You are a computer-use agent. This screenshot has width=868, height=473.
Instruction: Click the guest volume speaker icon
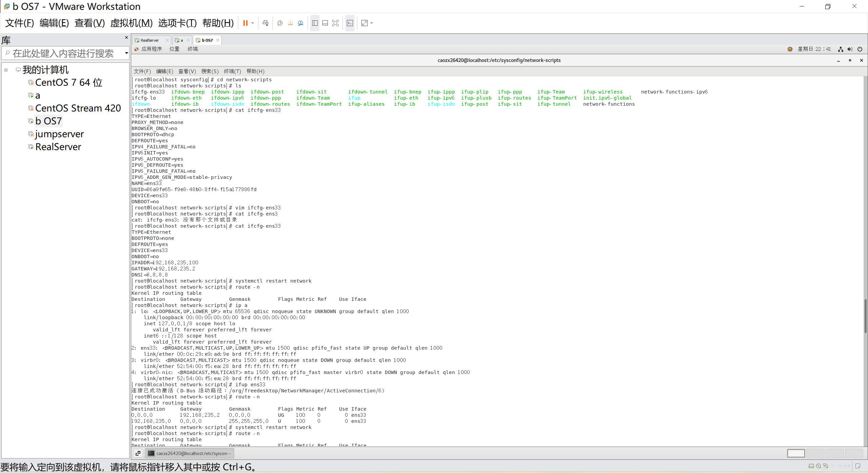click(x=850, y=49)
